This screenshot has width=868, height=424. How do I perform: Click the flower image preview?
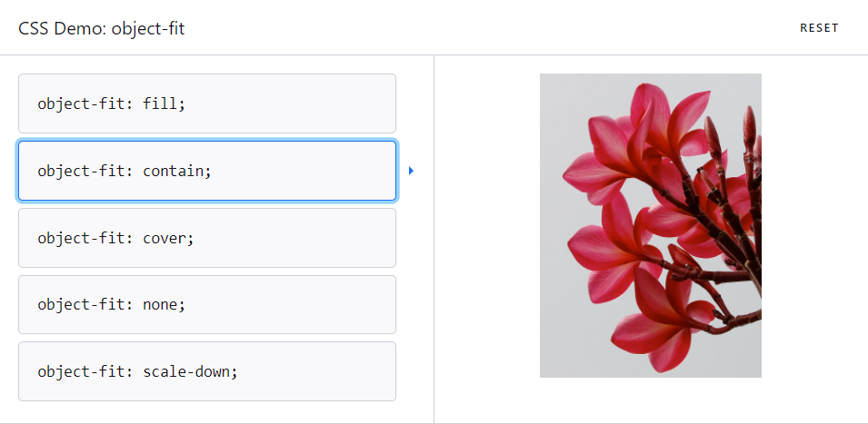[651, 225]
